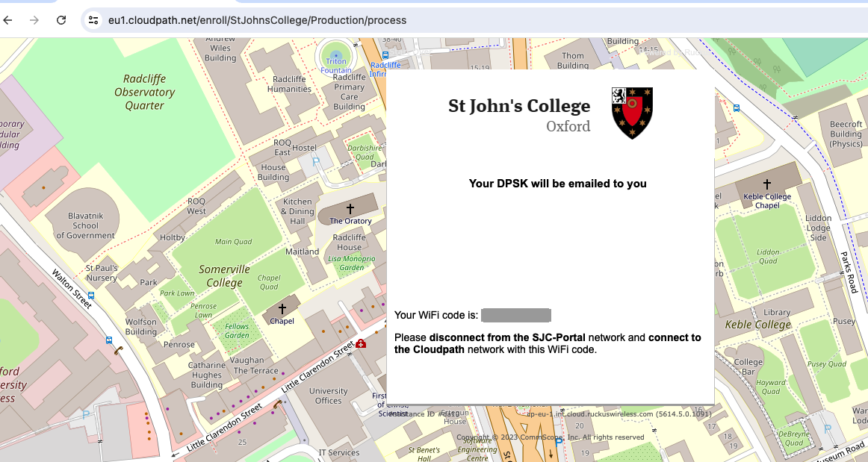The width and height of the screenshot is (868, 462).
Task: Click the 'Maitland' building label
Action: 303,252
